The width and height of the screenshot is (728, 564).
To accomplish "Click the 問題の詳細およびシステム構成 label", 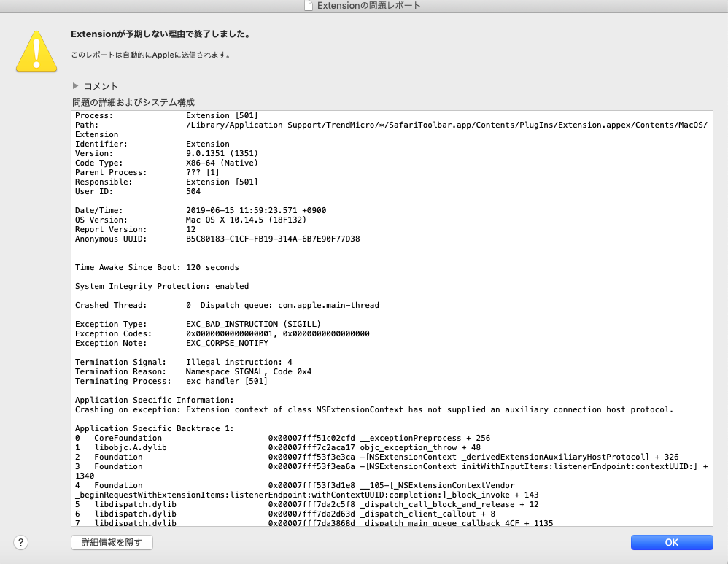I will pyautogui.click(x=133, y=102).
